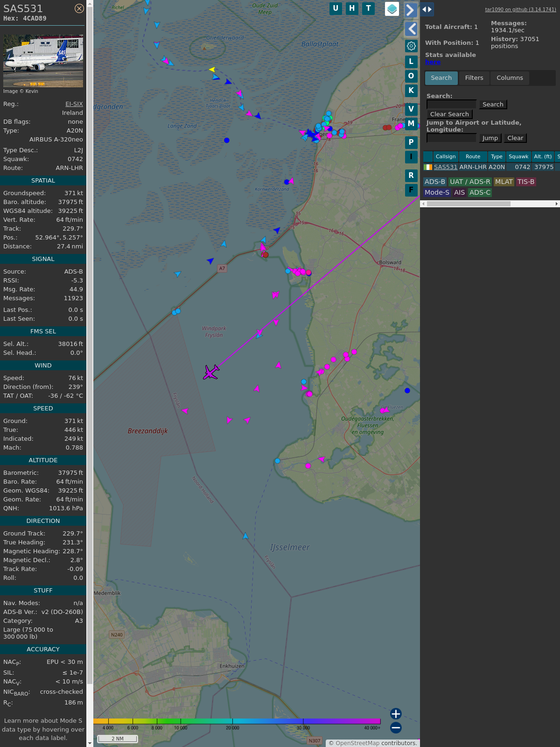This screenshot has height=747, width=560.
Task: Sort table by Alt. (ft) column header
Action: (x=543, y=157)
